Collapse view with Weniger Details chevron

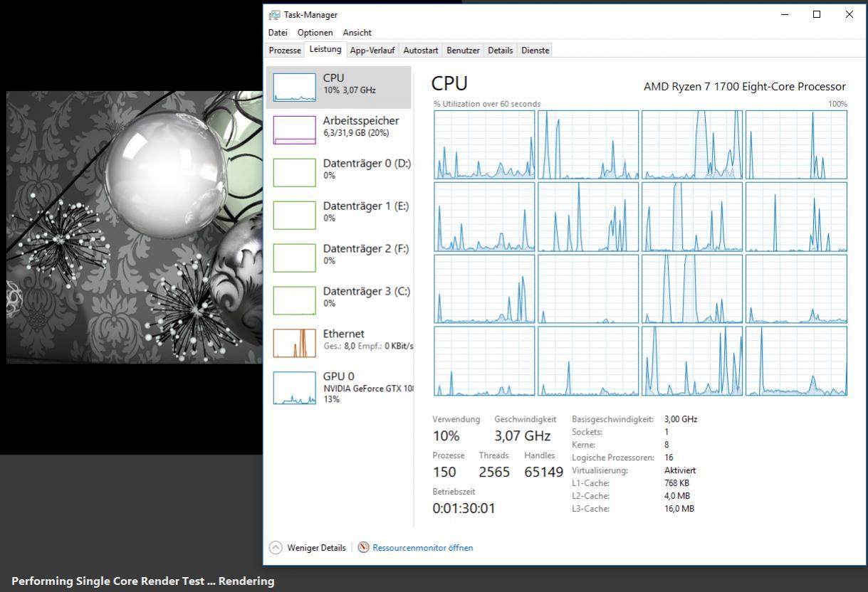[276, 547]
